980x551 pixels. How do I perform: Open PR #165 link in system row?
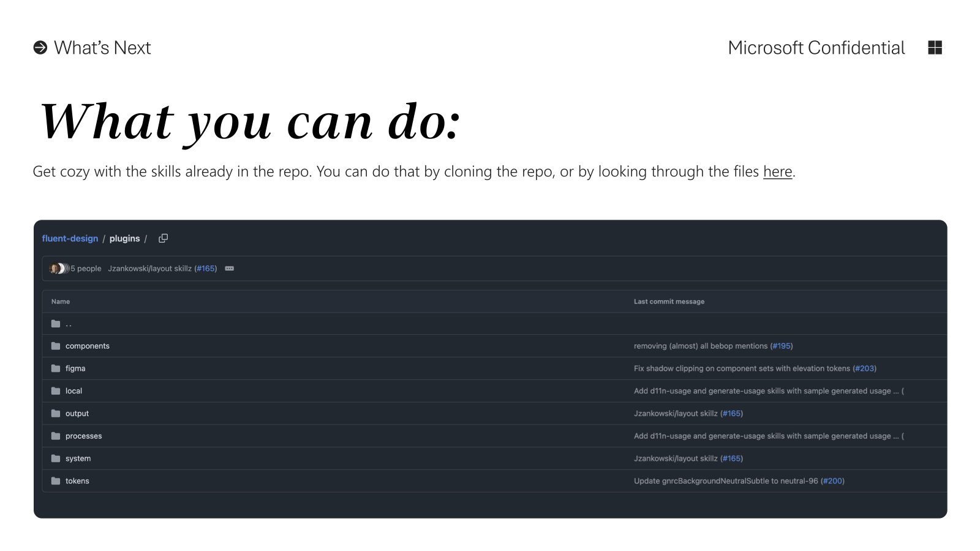point(732,459)
